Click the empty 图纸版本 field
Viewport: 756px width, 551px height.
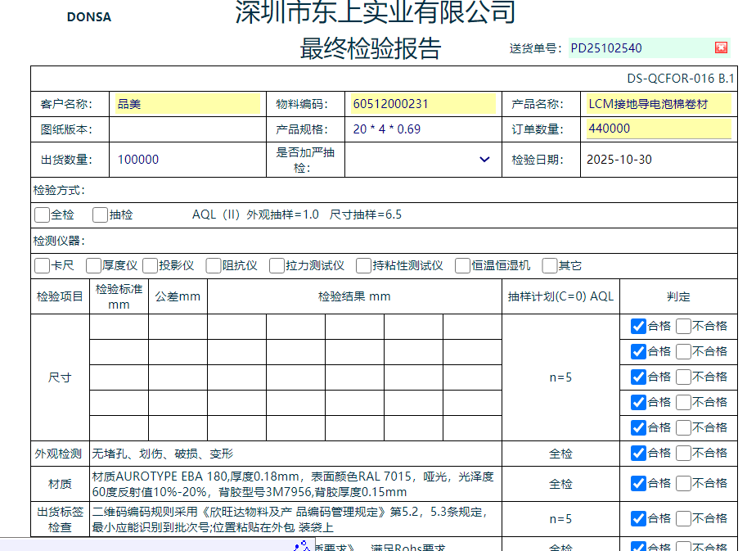click(187, 129)
